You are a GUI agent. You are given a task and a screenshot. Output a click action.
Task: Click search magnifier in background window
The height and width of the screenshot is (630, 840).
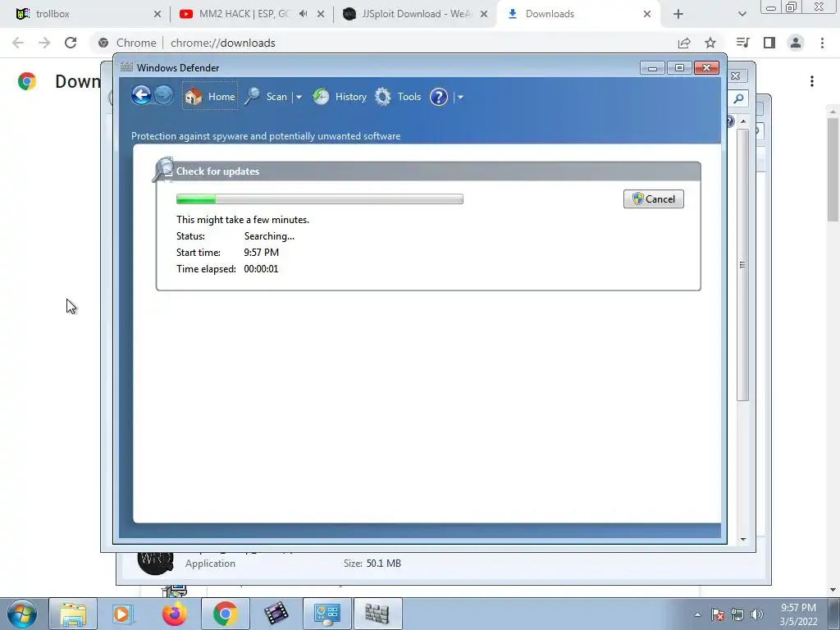pyautogui.click(x=739, y=98)
